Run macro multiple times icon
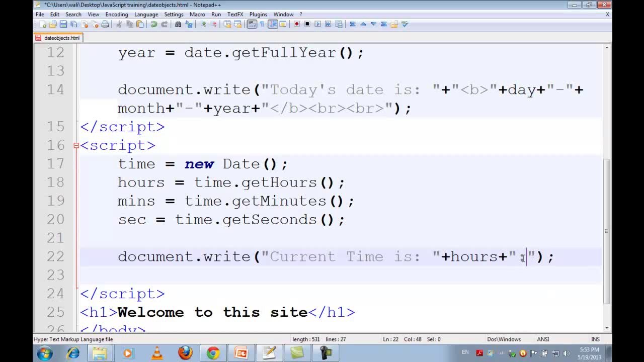The image size is (644, 362). [328, 24]
